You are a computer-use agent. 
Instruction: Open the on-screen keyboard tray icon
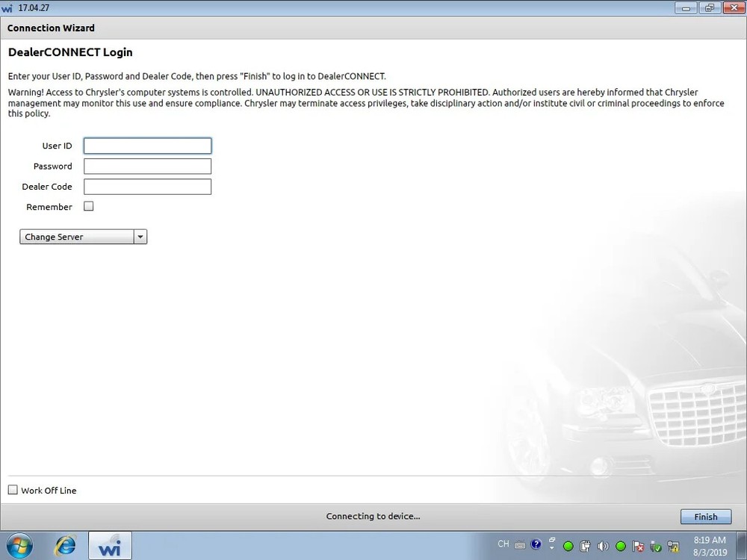pos(520,545)
